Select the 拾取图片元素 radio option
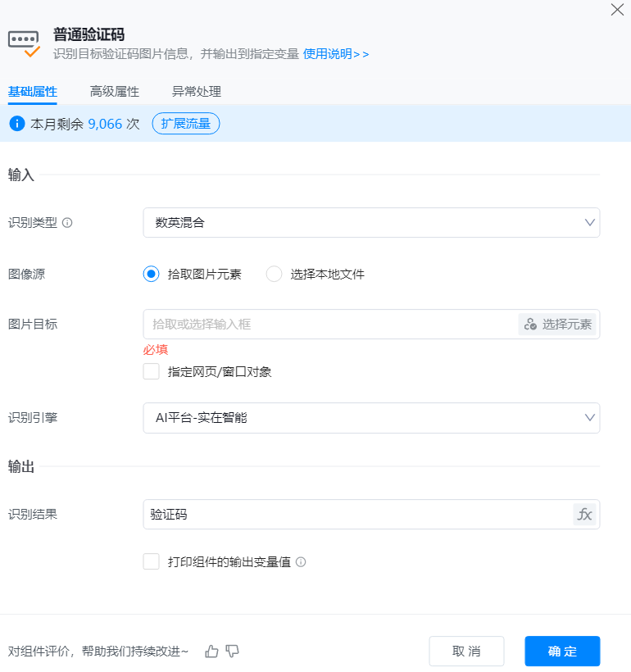 point(151,275)
